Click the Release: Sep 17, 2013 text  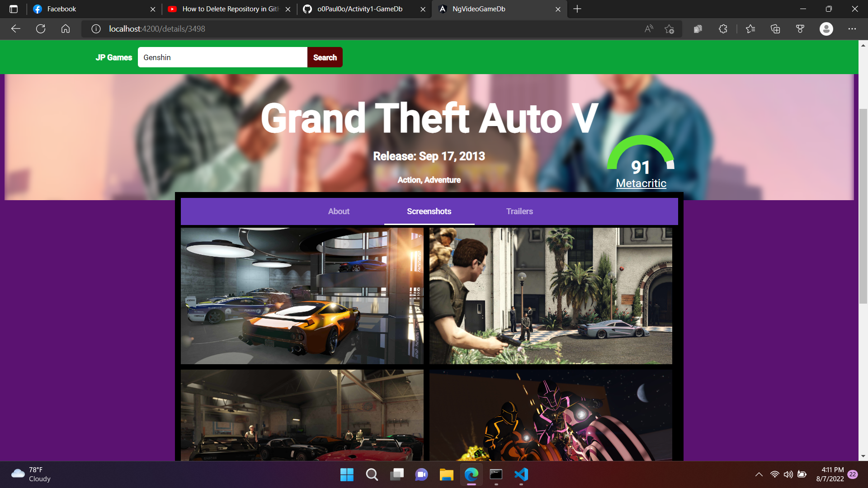click(x=429, y=156)
